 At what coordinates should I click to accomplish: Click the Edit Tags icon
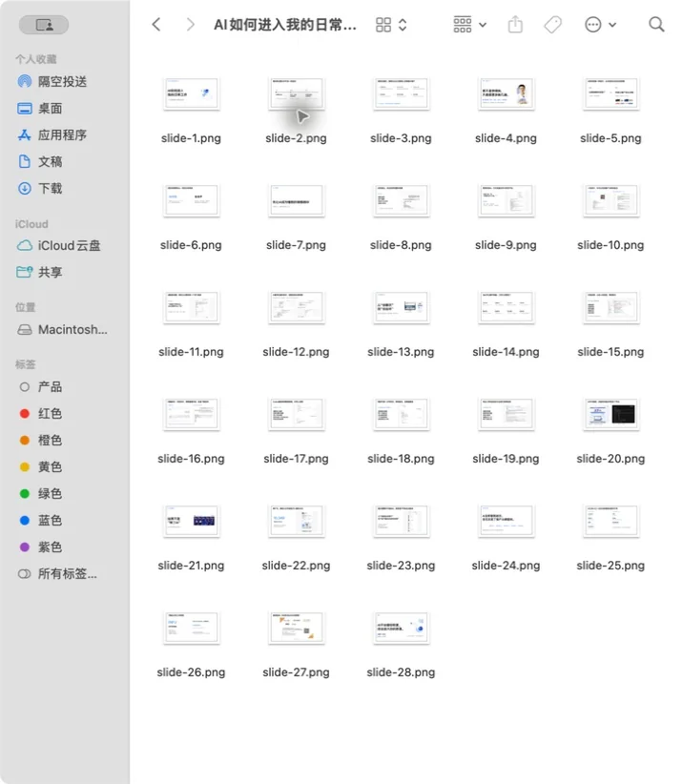[x=553, y=25]
